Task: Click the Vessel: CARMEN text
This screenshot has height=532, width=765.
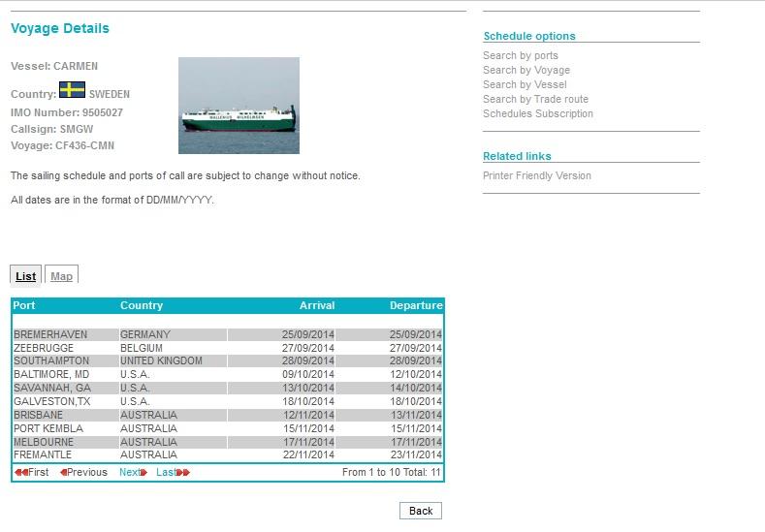Action: pyautogui.click(x=54, y=66)
